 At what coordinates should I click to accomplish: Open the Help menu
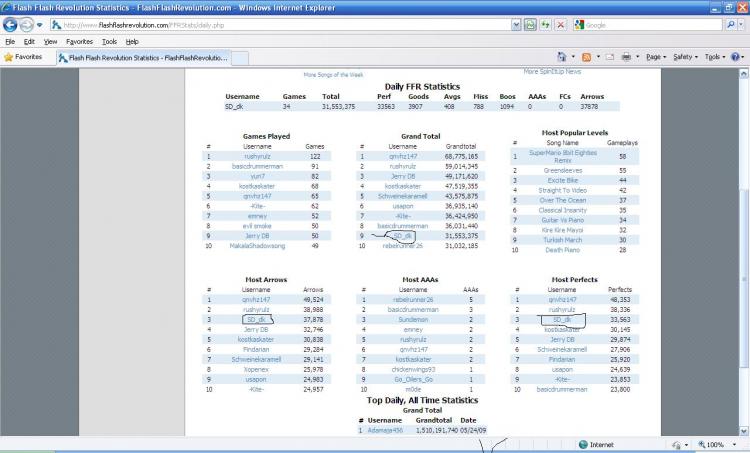click(132, 42)
